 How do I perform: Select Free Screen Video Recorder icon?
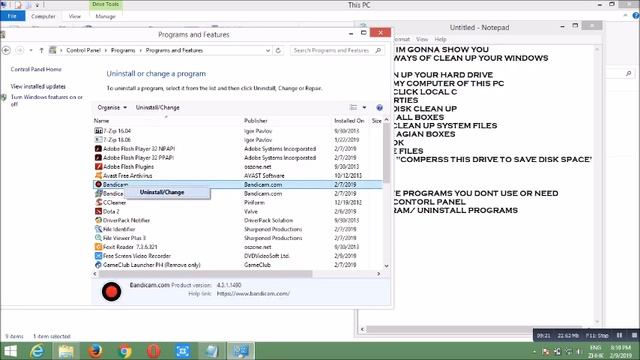[98, 256]
